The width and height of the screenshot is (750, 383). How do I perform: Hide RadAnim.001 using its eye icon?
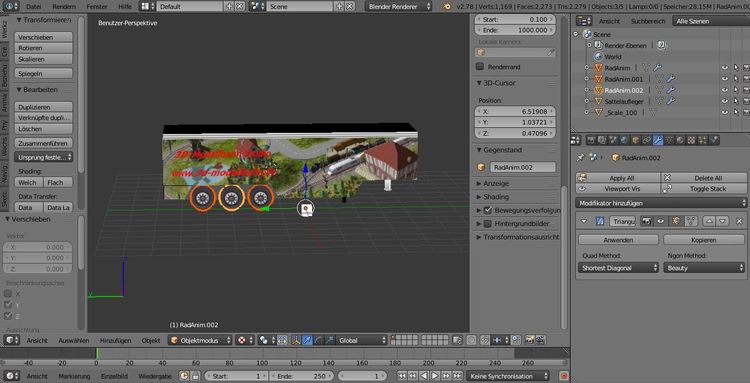(x=725, y=79)
